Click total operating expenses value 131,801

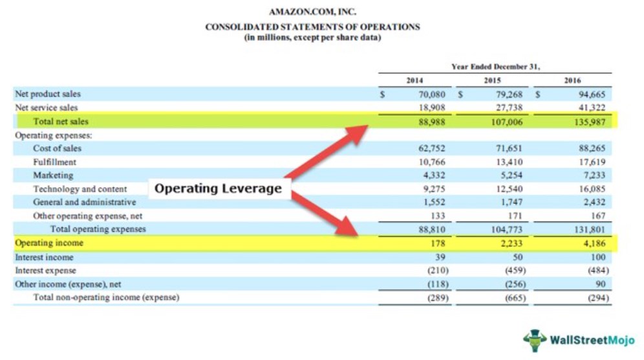(x=590, y=230)
